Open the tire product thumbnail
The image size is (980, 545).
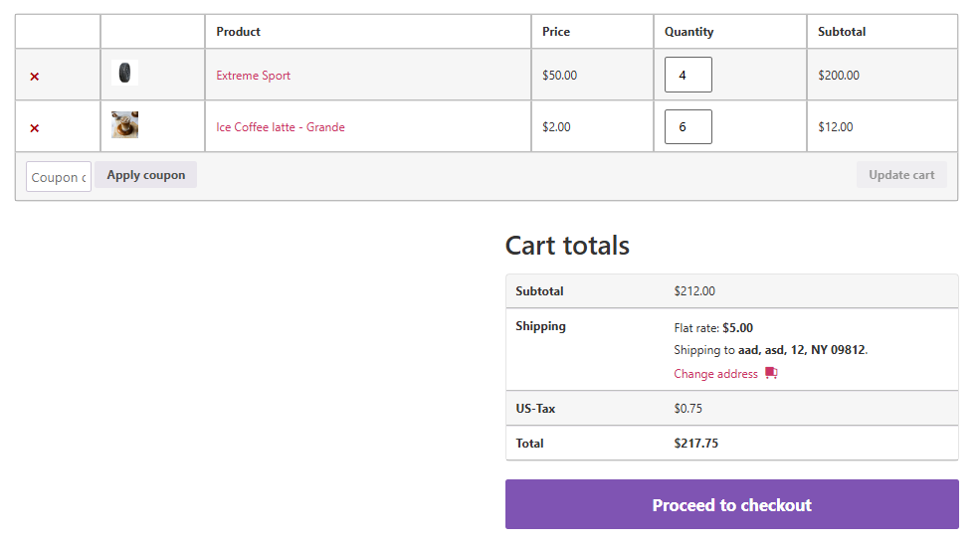pos(124,74)
